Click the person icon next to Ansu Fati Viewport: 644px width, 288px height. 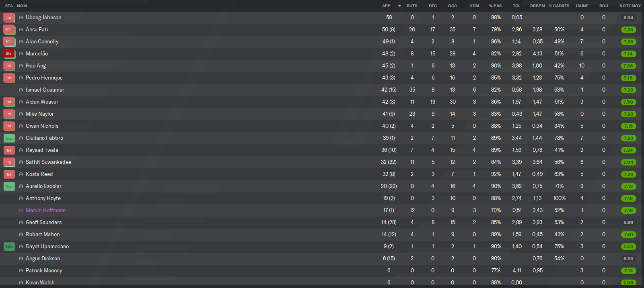pos(21,30)
